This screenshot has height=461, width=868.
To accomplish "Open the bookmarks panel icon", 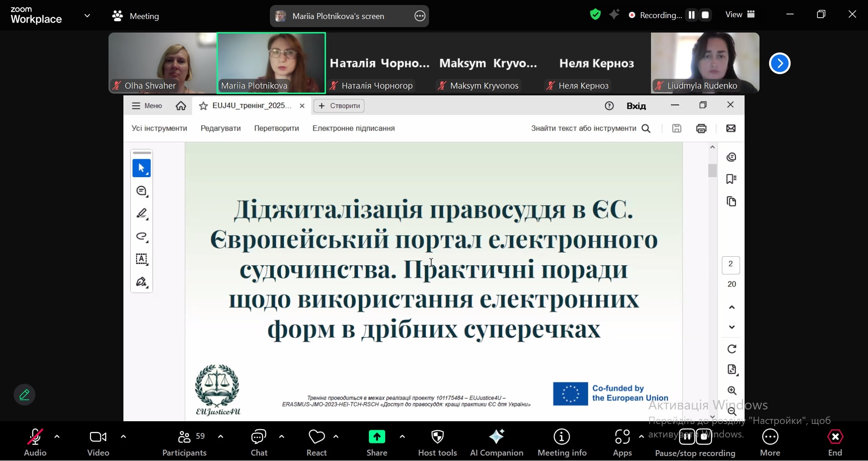I will [x=731, y=179].
